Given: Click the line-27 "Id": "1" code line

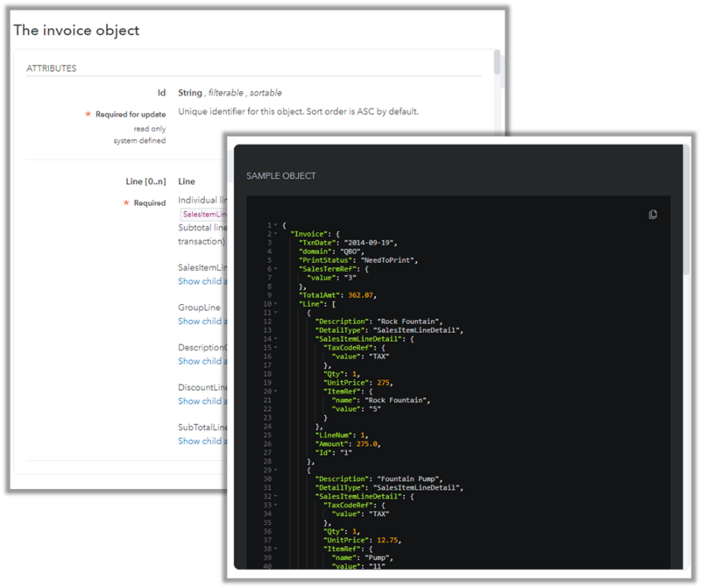Looking at the screenshot, I should pos(334,452).
